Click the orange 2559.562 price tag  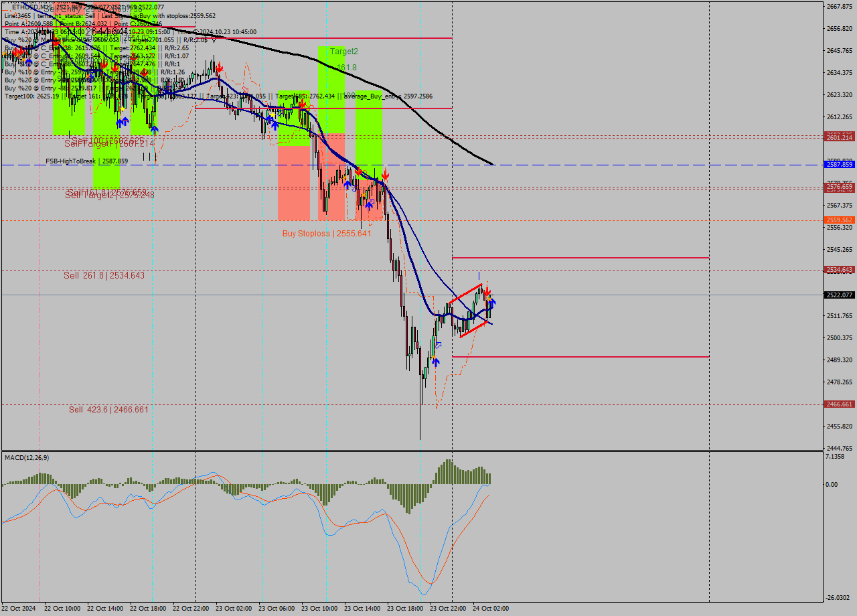point(840,220)
